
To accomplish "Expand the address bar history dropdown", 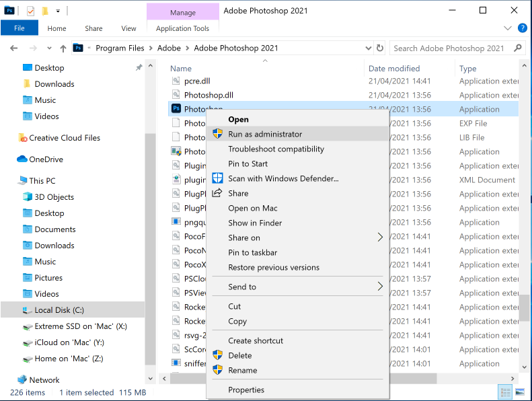I will click(x=369, y=48).
